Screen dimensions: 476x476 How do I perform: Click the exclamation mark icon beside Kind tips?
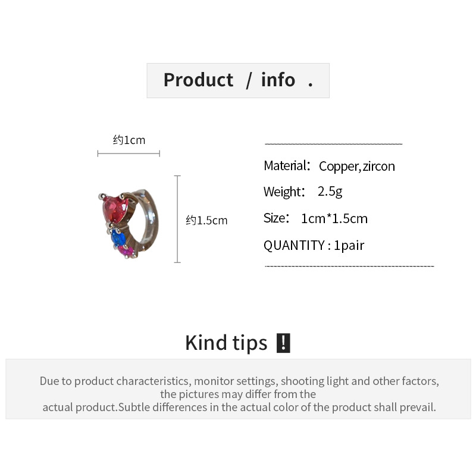pyautogui.click(x=283, y=343)
